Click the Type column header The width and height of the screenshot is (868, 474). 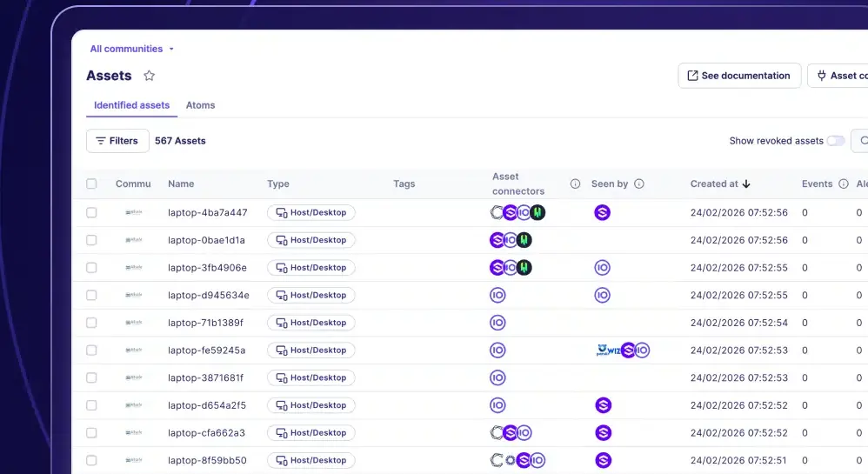pyautogui.click(x=278, y=184)
